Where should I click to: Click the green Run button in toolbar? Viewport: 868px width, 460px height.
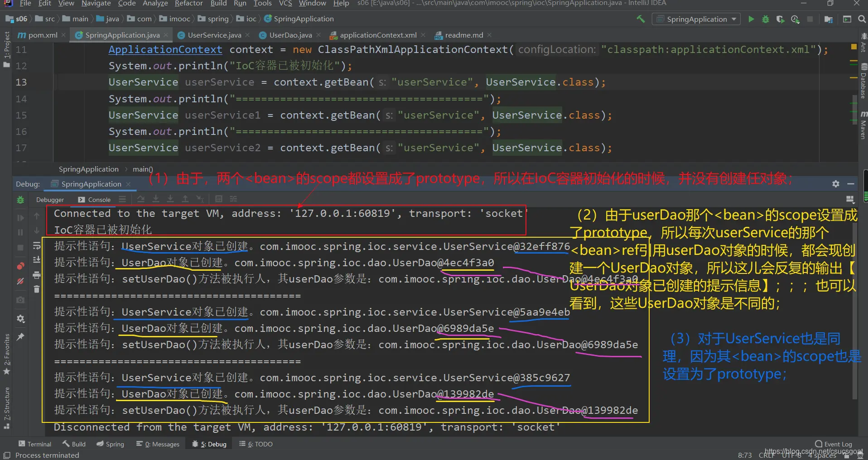click(x=751, y=19)
